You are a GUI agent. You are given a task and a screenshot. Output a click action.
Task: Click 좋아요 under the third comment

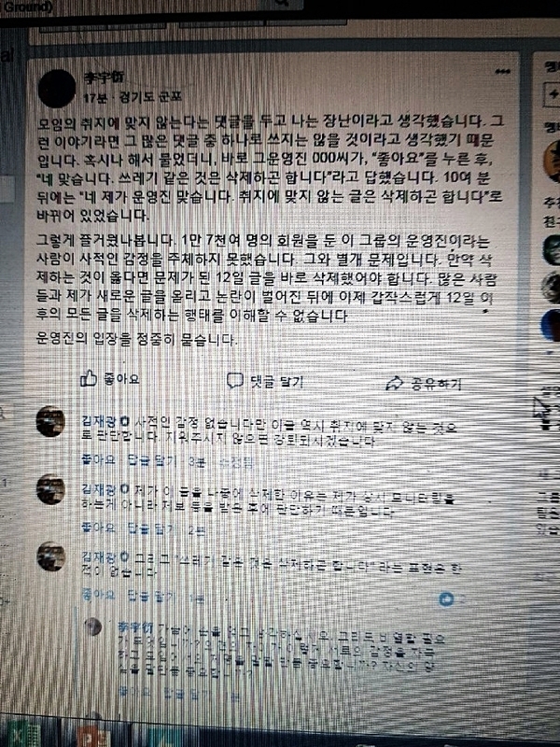99,595
